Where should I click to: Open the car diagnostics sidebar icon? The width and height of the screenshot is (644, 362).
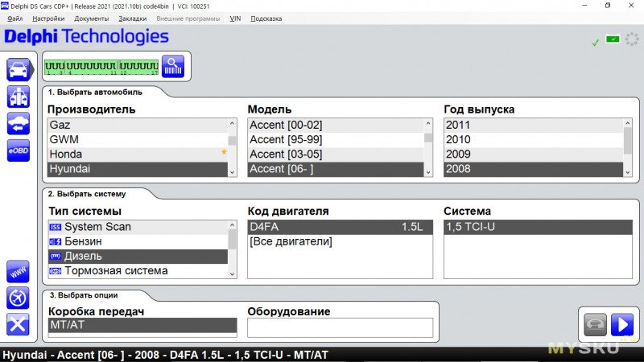tap(18, 69)
